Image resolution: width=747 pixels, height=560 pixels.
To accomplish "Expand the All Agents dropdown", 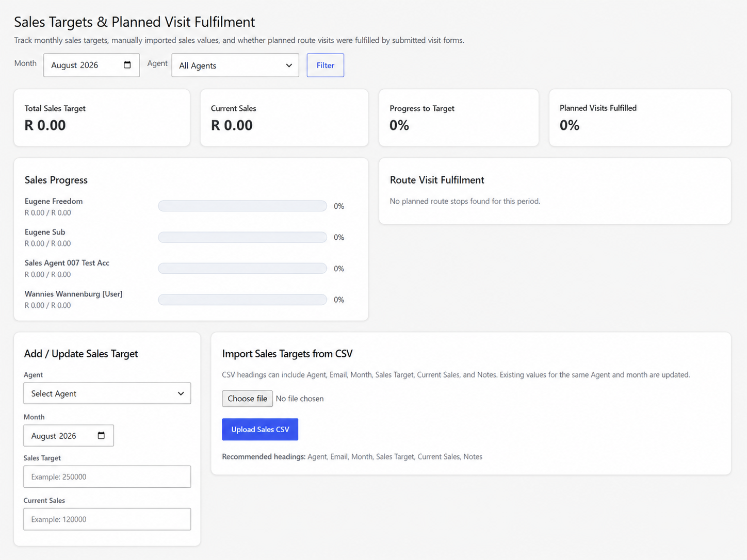I will click(235, 65).
